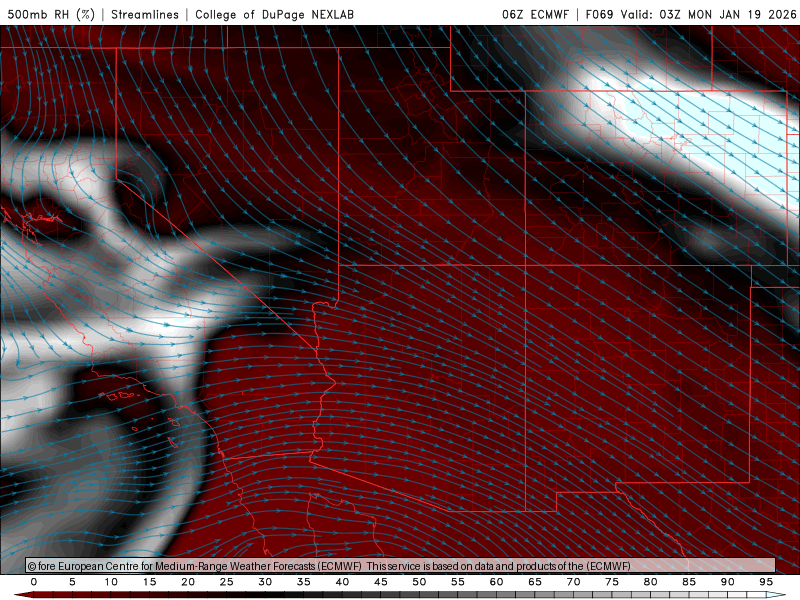Click the "40" value on the color scale

(x=342, y=582)
